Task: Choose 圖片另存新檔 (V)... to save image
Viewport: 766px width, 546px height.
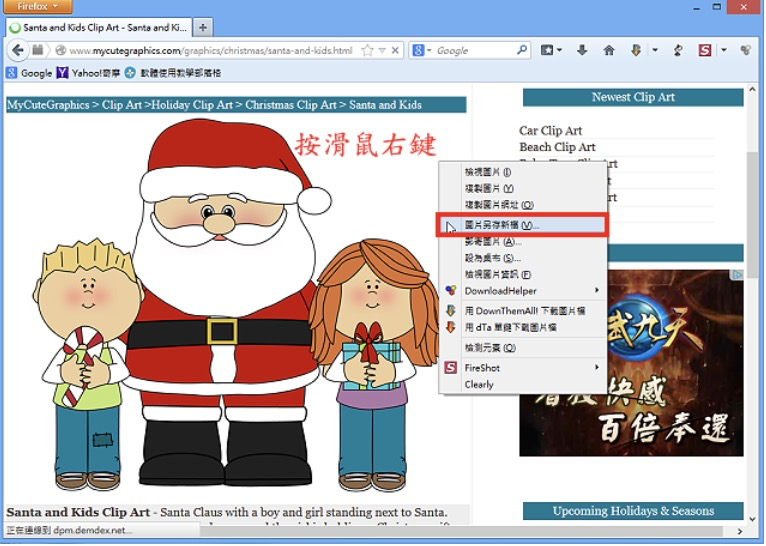Action: [x=523, y=225]
